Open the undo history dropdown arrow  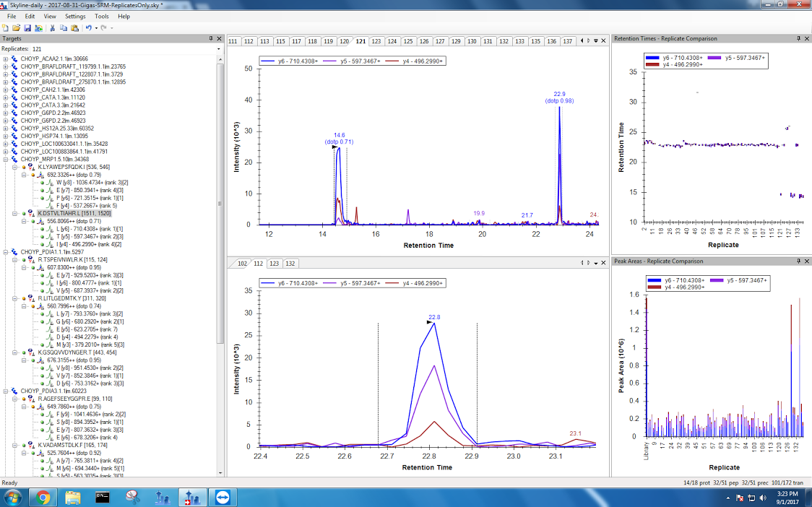pos(95,27)
